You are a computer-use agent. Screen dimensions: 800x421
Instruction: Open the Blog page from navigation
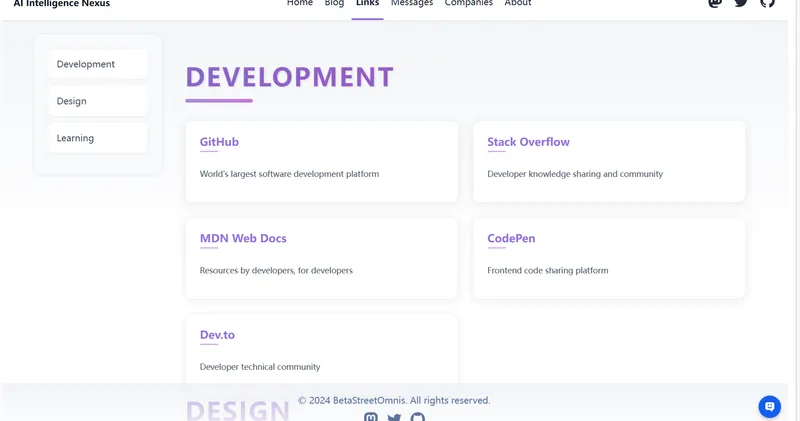334,4
